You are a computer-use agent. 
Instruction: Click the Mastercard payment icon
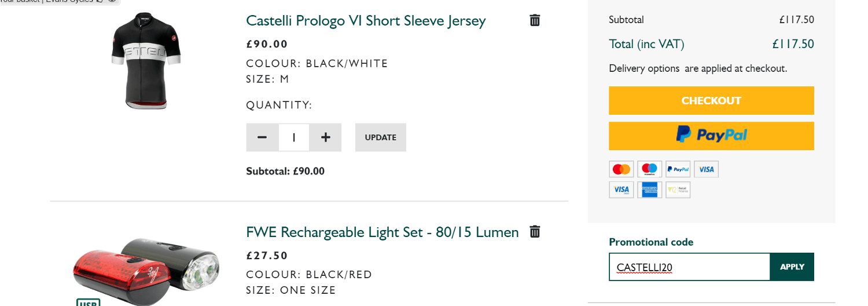coord(621,169)
